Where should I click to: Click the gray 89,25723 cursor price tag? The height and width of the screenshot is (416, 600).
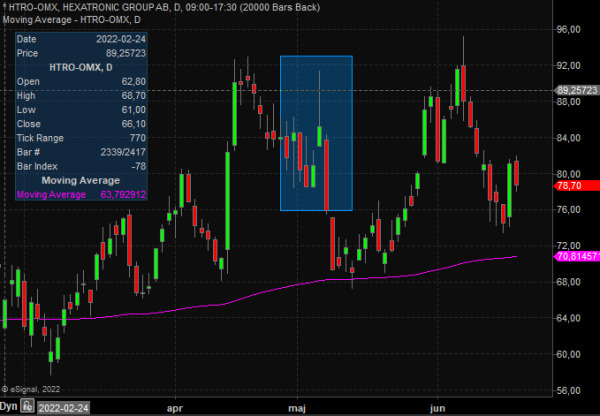(x=577, y=90)
